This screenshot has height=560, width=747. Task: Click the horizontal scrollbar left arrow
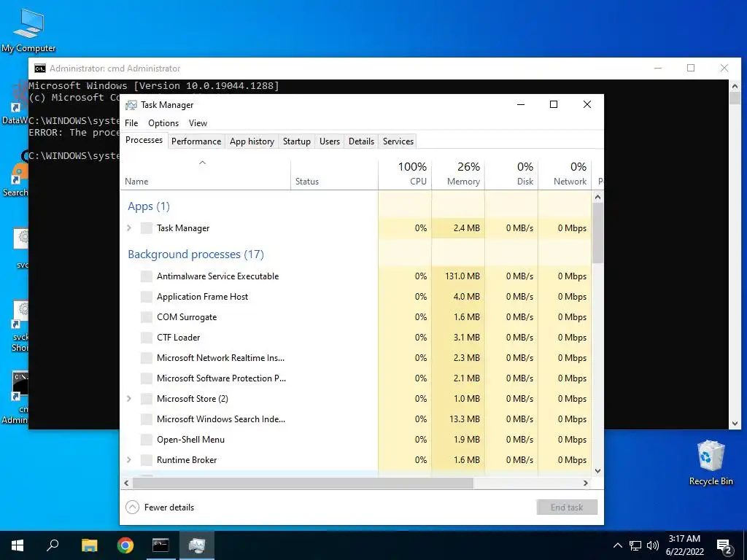tap(126, 483)
